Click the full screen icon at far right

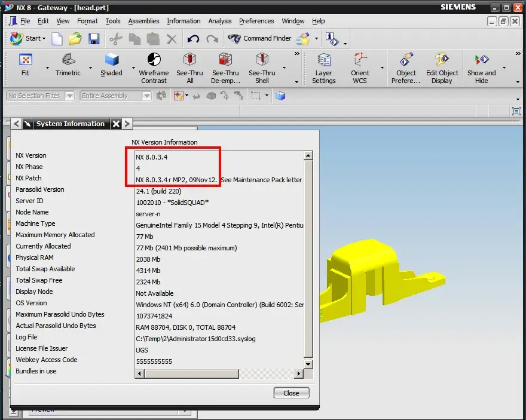coord(516,111)
